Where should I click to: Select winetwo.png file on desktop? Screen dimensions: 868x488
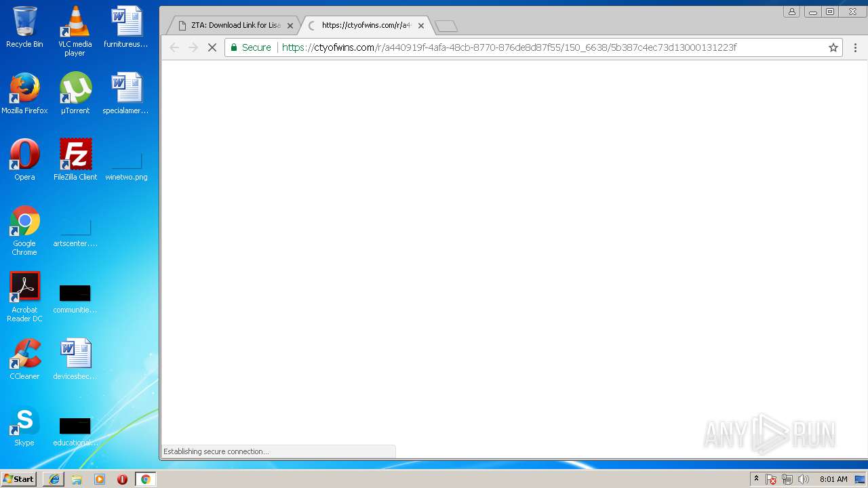(x=126, y=167)
